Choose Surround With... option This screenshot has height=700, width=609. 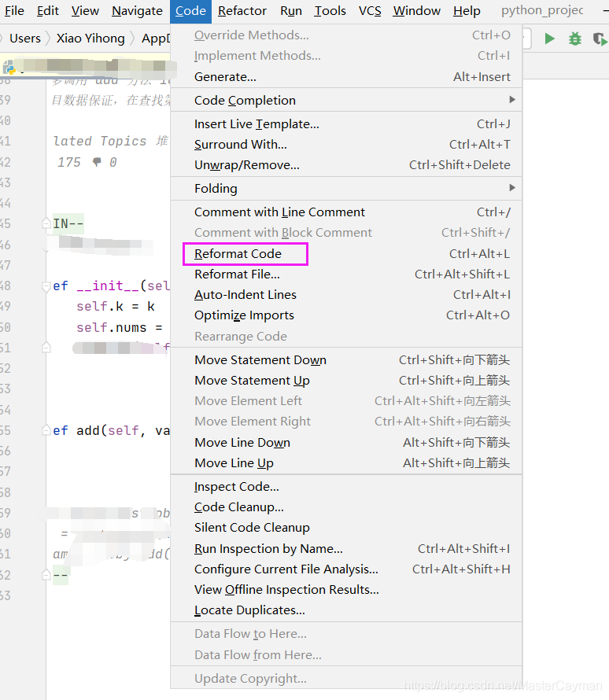click(x=346, y=144)
